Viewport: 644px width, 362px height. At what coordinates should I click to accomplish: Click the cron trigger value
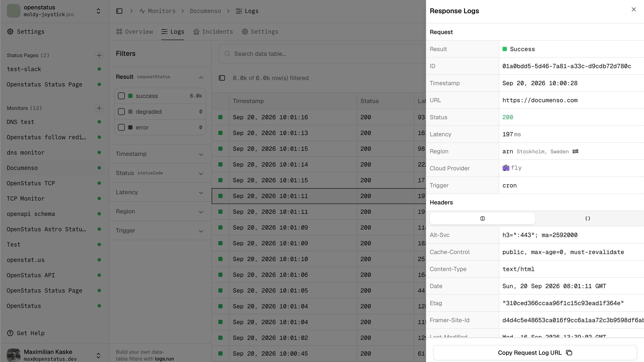click(x=509, y=185)
